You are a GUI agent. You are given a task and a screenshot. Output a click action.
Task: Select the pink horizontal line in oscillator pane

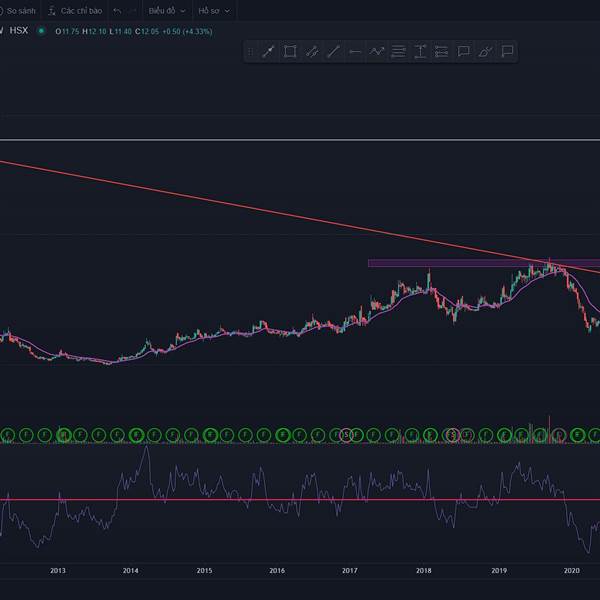click(x=300, y=499)
